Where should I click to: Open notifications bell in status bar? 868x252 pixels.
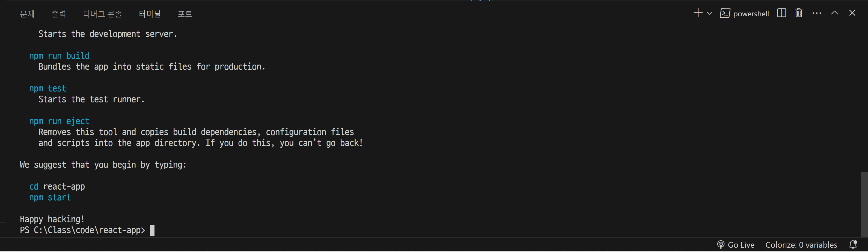click(853, 245)
